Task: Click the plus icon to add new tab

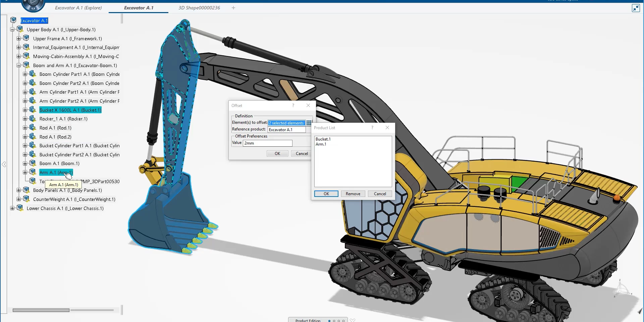Action: [x=233, y=8]
